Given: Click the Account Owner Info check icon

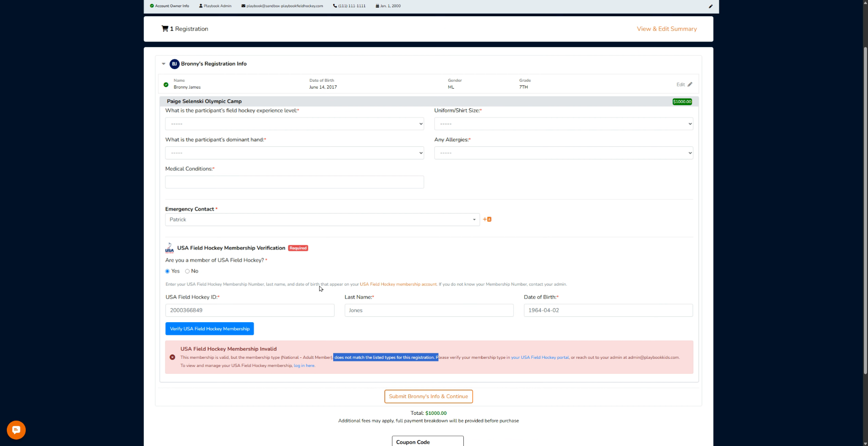Looking at the screenshot, I should [152, 6].
